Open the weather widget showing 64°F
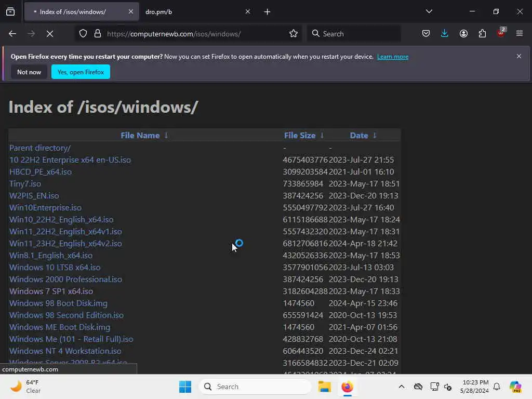 [25, 387]
